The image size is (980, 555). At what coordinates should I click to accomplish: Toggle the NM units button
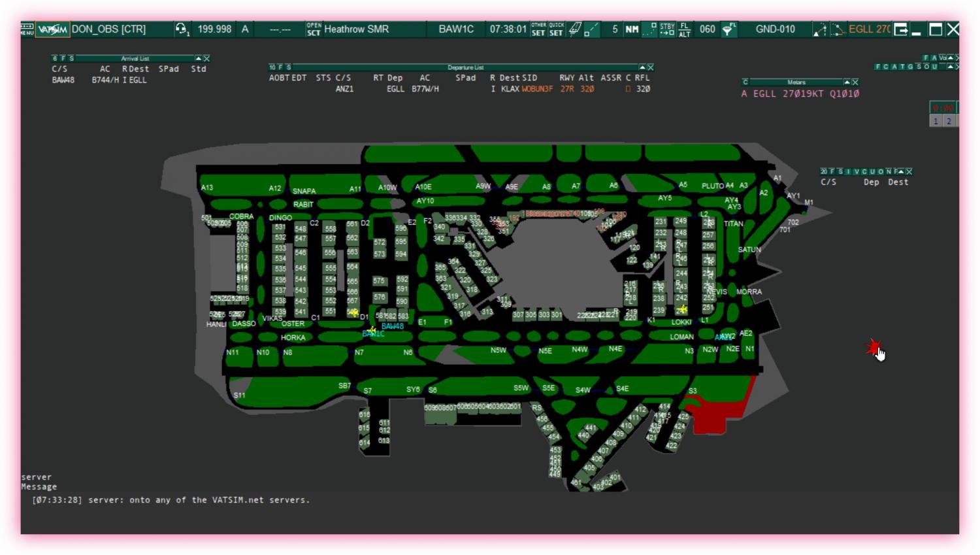pyautogui.click(x=632, y=29)
